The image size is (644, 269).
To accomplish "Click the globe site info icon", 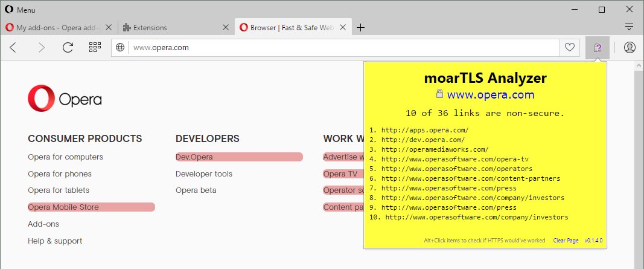I will tap(120, 47).
